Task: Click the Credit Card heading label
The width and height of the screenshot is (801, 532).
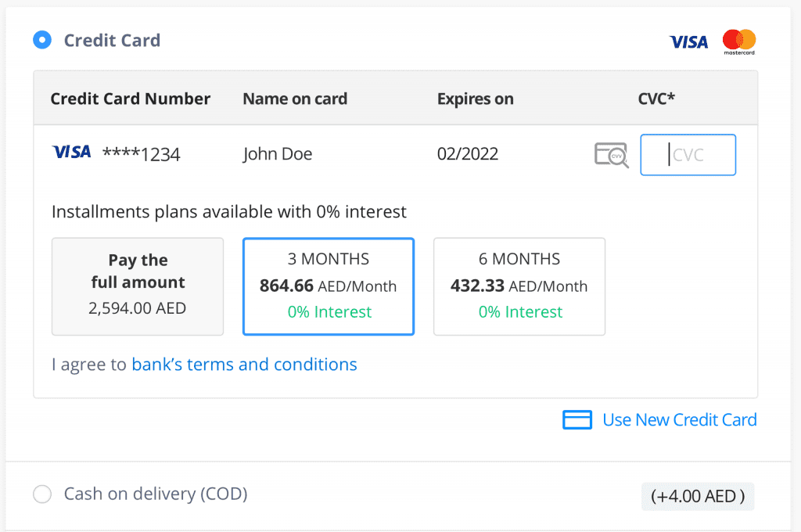Action: tap(112, 41)
